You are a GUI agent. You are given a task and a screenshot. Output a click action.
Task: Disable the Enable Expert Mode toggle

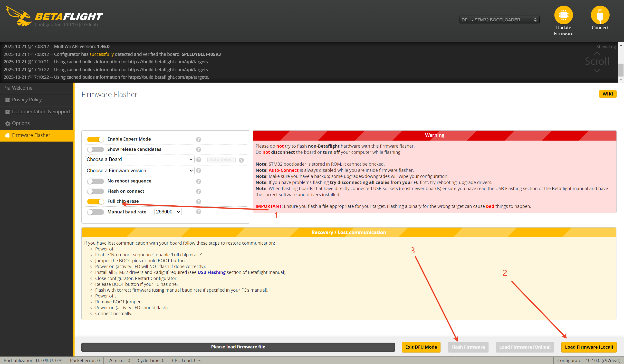coord(96,139)
